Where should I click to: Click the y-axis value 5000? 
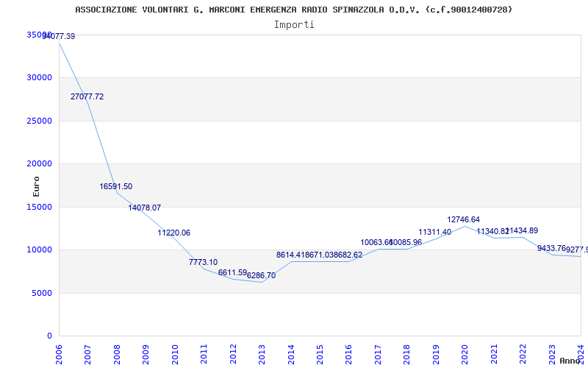pos(42,293)
